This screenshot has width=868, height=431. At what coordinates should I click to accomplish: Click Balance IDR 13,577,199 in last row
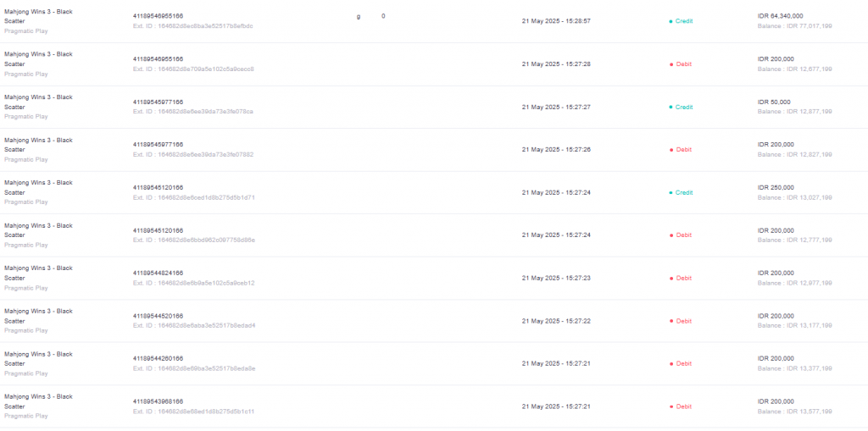coord(794,412)
